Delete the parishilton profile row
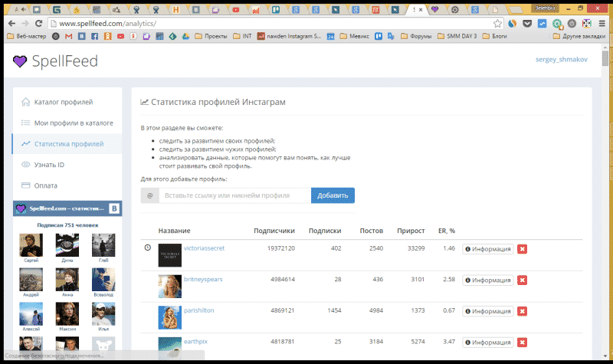Viewport: 613px width, 364px height. [522, 311]
